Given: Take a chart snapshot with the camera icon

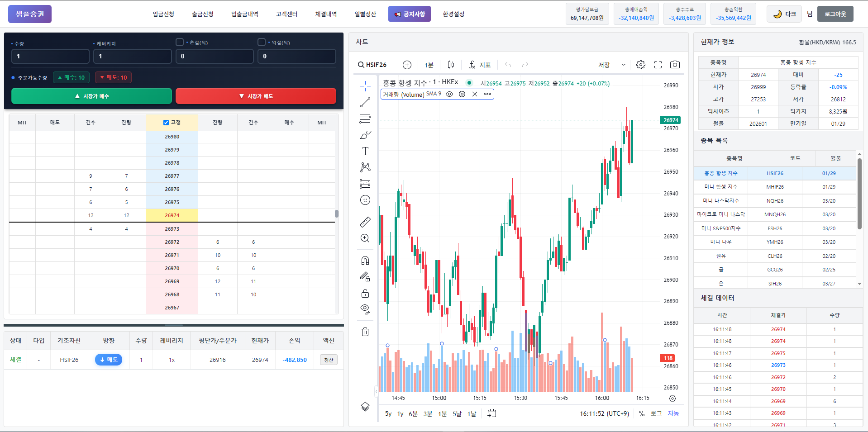Looking at the screenshot, I should [x=675, y=65].
